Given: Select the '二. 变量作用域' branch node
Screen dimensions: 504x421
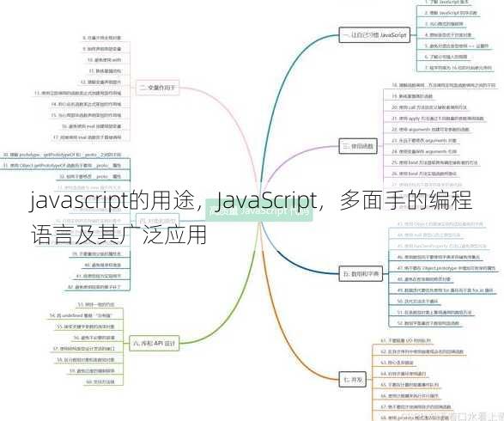Looking at the screenshot, I should click(x=157, y=88).
